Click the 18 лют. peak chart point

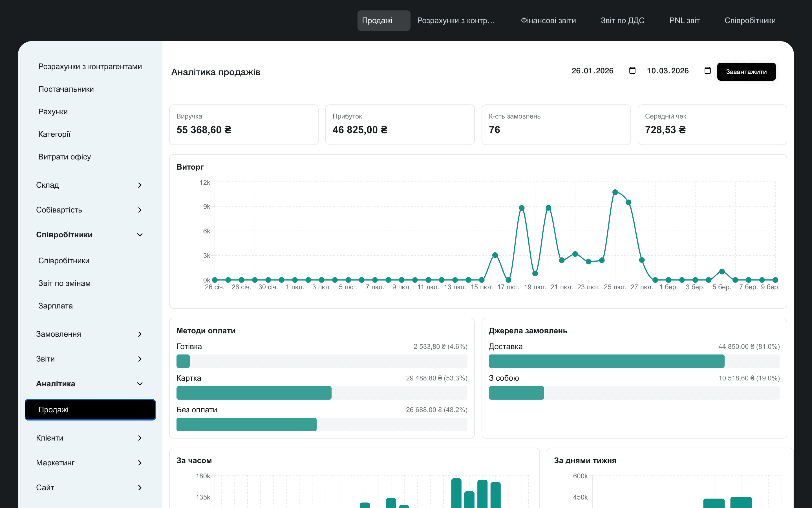pos(522,208)
